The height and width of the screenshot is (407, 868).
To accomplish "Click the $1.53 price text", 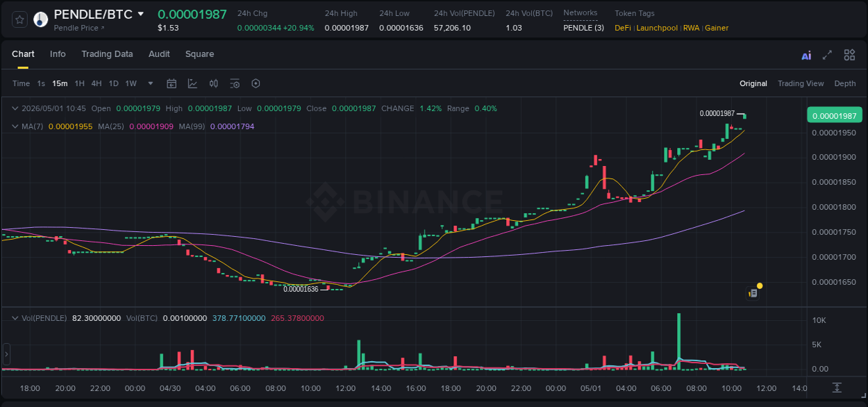I will coord(168,28).
